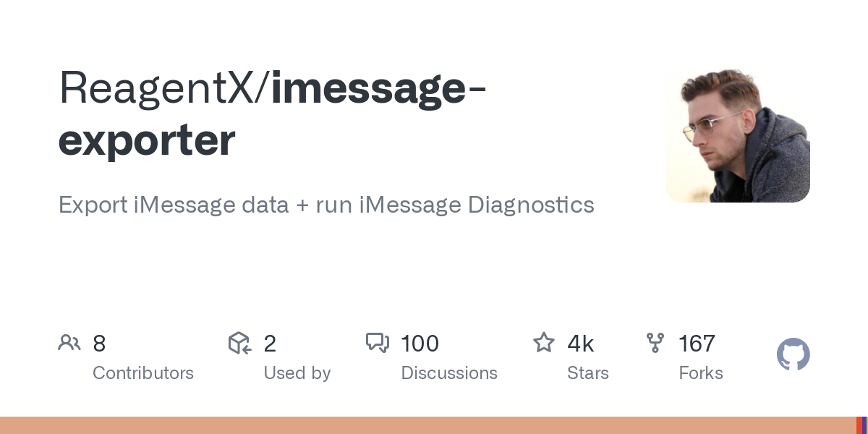Click the 100 discussions count
This screenshot has height=434, width=868.
pyautogui.click(x=420, y=344)
